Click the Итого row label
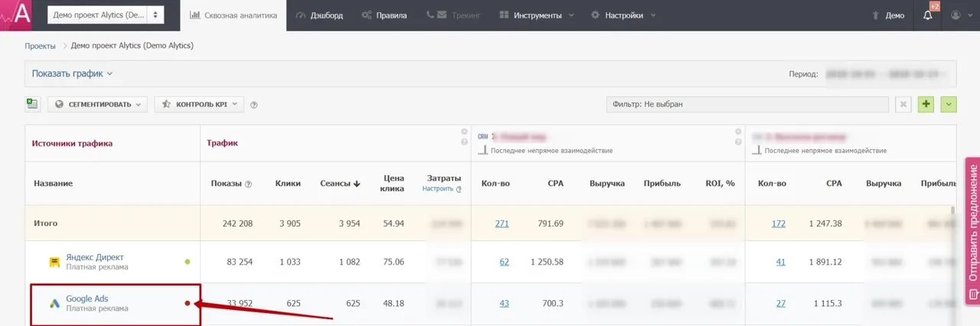The height and width of the screenshot is (326, 980). pos(46,223)
